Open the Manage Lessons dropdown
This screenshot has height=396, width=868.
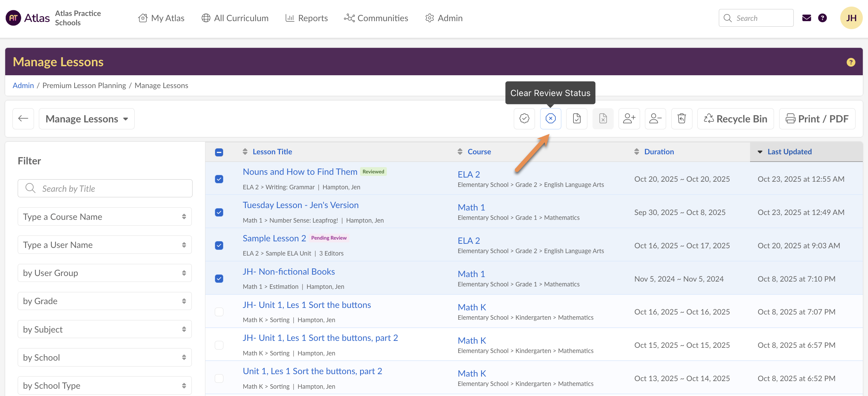tap(87, 119)
